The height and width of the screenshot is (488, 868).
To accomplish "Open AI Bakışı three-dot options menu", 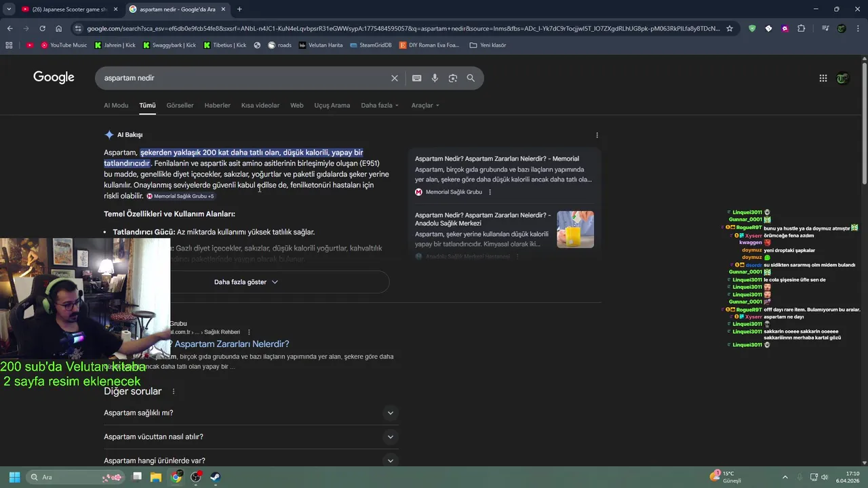I will tap(597, 135).
